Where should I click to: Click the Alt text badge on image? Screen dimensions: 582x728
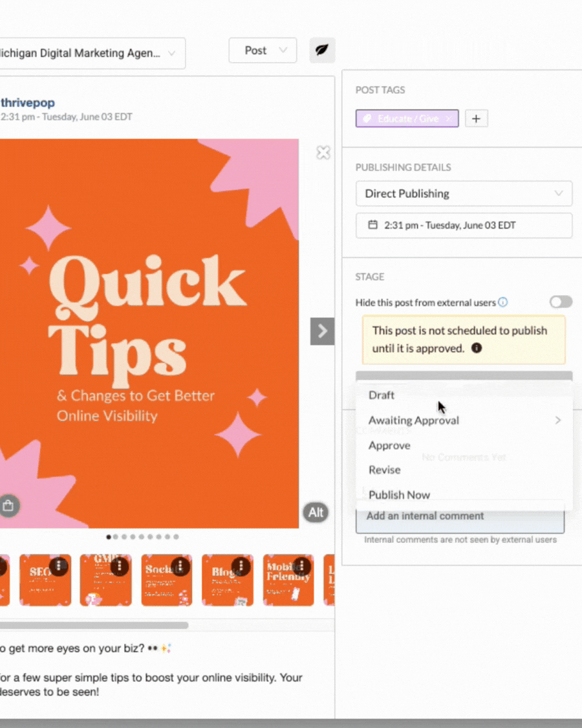point(316,513)
